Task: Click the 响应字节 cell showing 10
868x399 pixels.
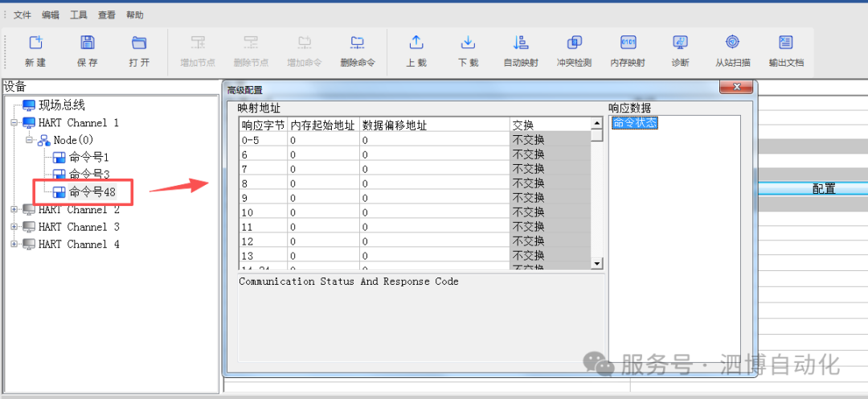Action: (263, 212)
